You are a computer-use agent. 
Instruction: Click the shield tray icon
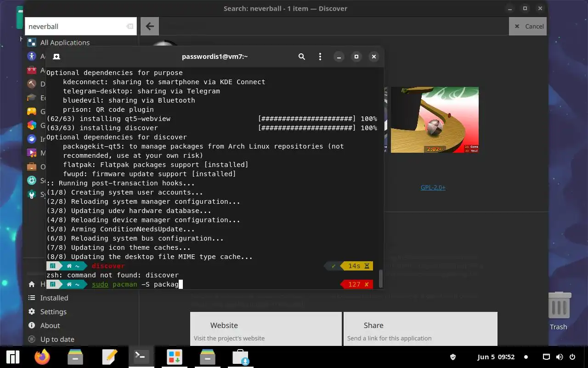point(452,357)
